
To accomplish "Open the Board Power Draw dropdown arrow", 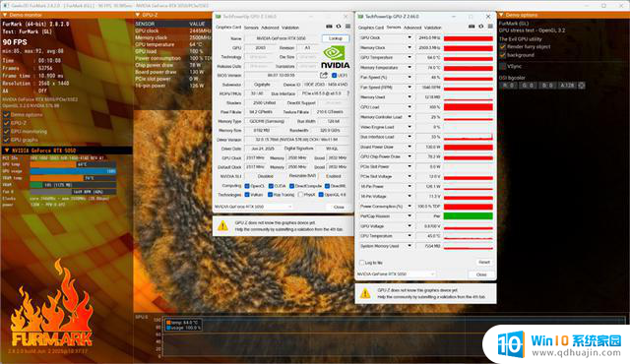I will coord(409,147).
